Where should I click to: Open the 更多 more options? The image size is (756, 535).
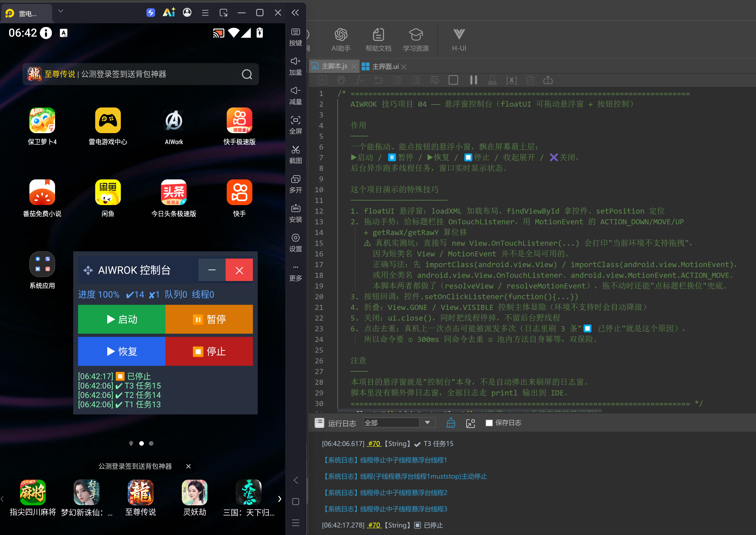pyautogui.click(x=295, y=272)
